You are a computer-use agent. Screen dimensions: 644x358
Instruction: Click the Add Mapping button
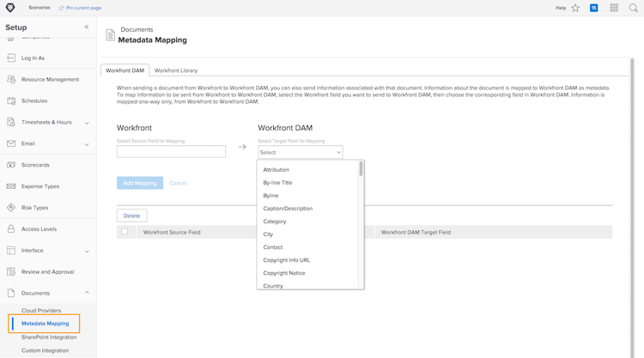(140, 183)
